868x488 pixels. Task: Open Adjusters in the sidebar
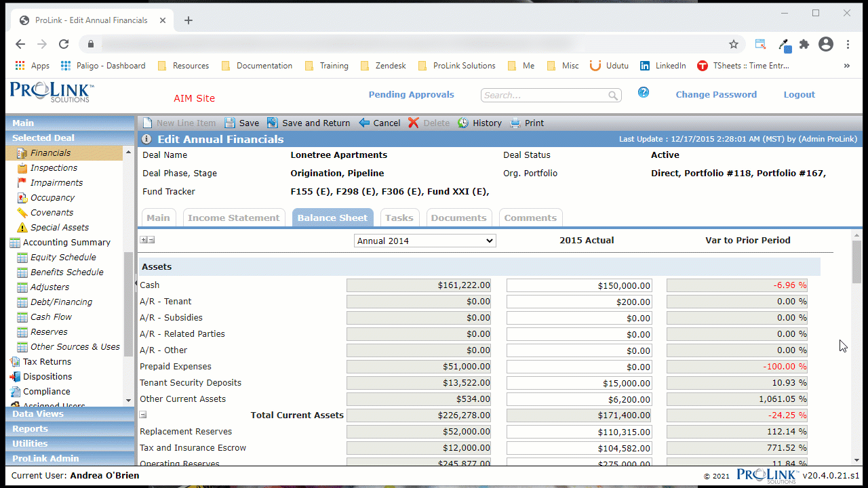coord(50,287)
